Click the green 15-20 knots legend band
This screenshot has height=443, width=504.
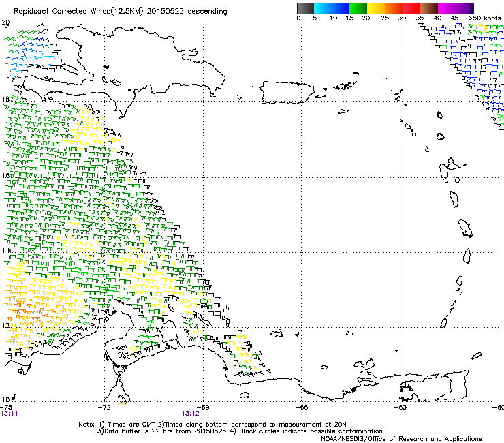358,9
